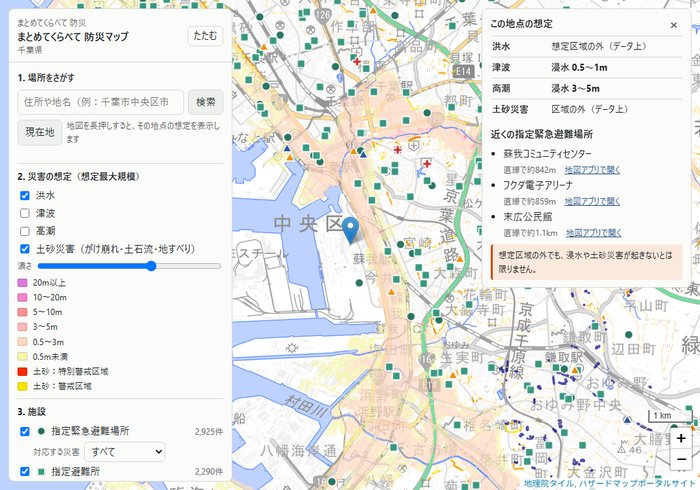Click the factory sun symbol on the harbor

point(292,348)
